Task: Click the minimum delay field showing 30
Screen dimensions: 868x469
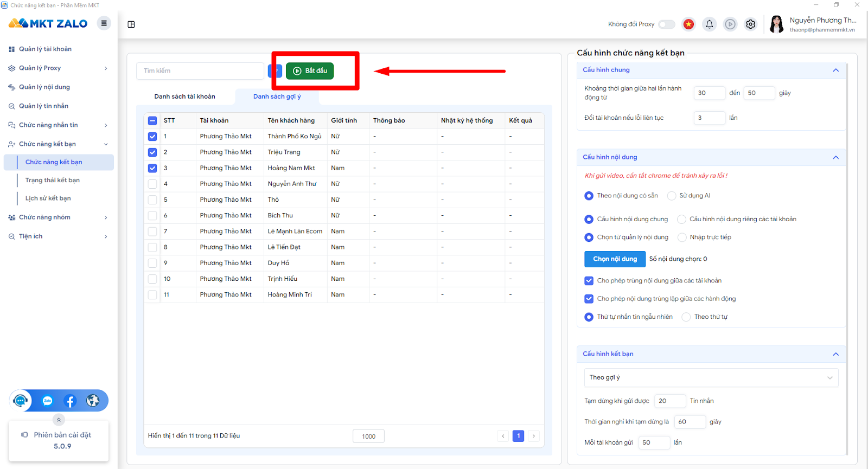Action: (x=709, y=93)
